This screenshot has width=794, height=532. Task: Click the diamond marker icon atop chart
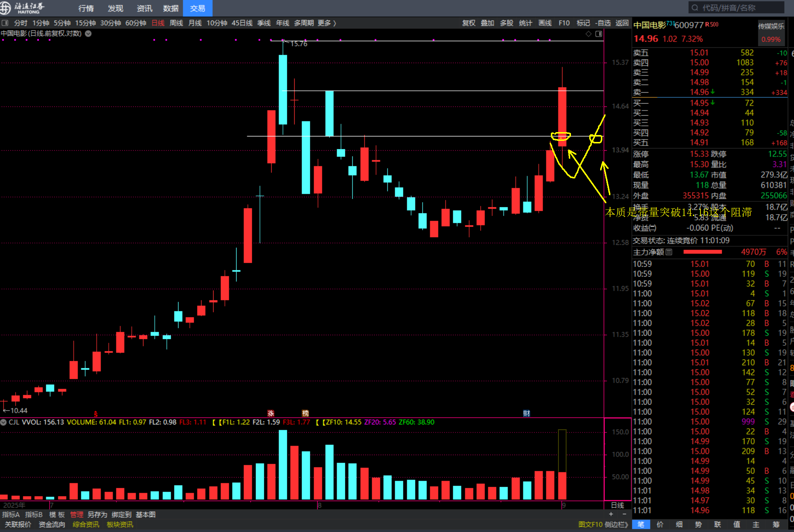point(588,34)
